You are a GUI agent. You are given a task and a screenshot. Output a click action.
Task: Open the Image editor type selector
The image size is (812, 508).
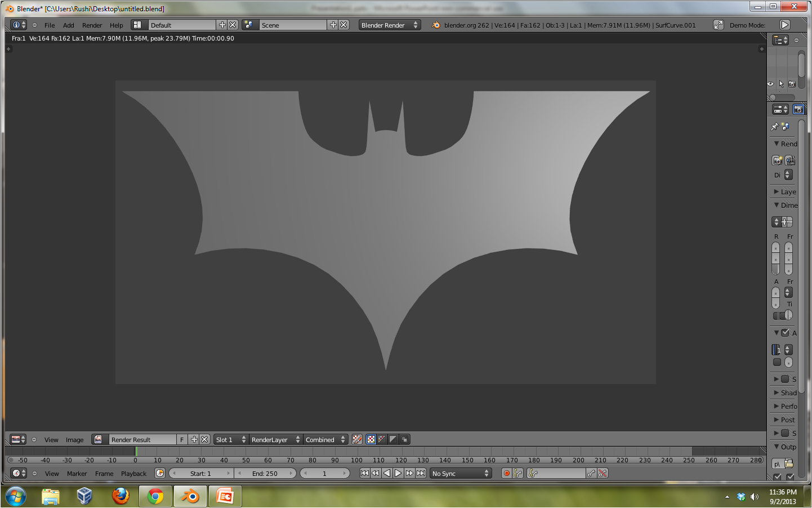click(19, 439)
